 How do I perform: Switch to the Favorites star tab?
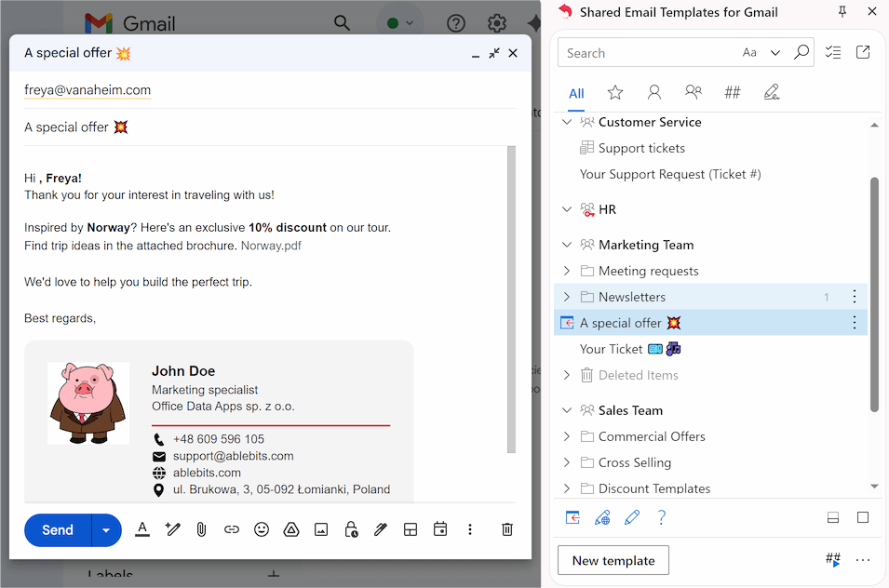pyautogui.click(x=615, y=92)
